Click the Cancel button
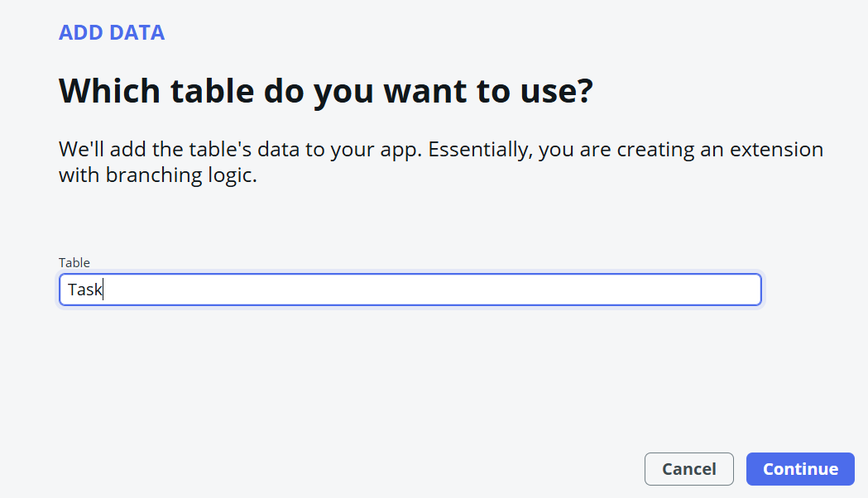This screenshot has height=498, width=868. pos(688,469)
